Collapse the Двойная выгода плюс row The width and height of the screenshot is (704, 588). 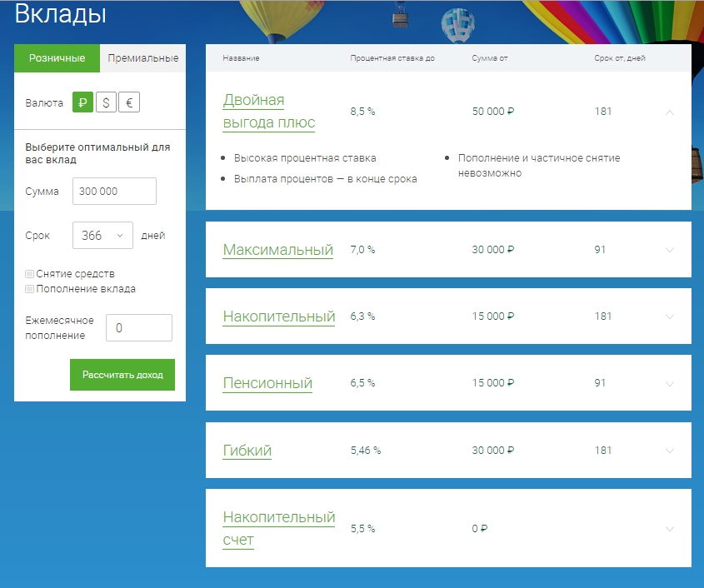(x=670, y=112)
